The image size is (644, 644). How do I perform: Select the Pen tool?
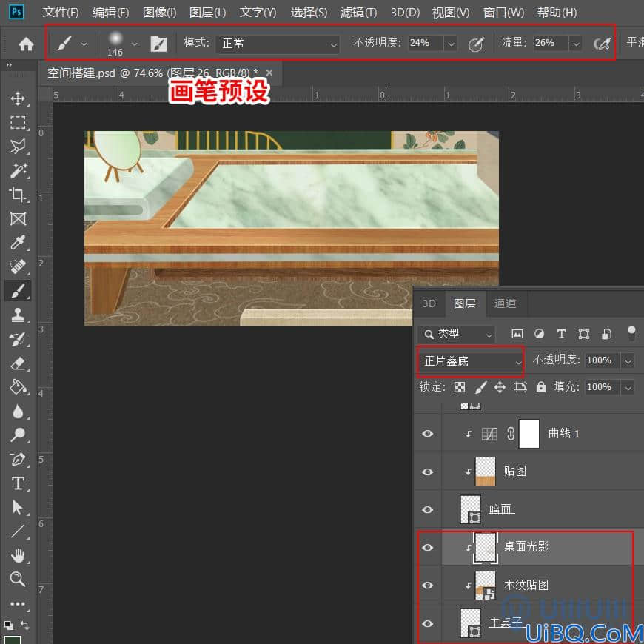[18, 459]
